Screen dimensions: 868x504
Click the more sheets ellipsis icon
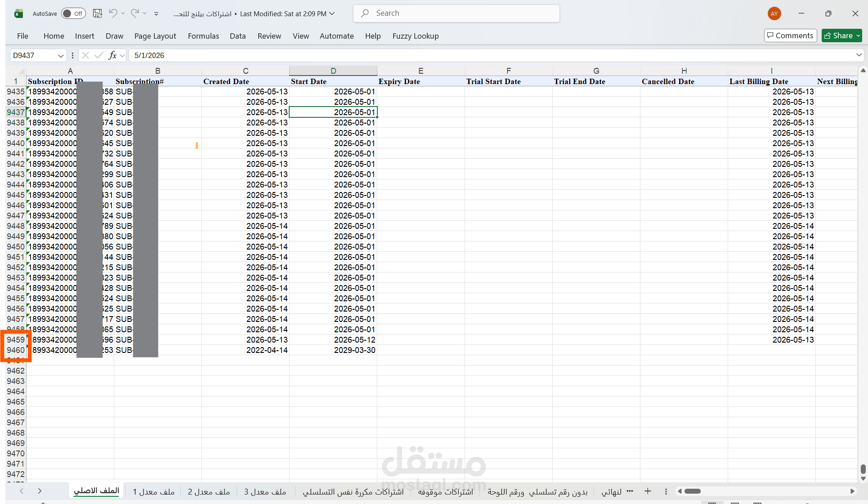pyautogui.click(x=630, y=491)
